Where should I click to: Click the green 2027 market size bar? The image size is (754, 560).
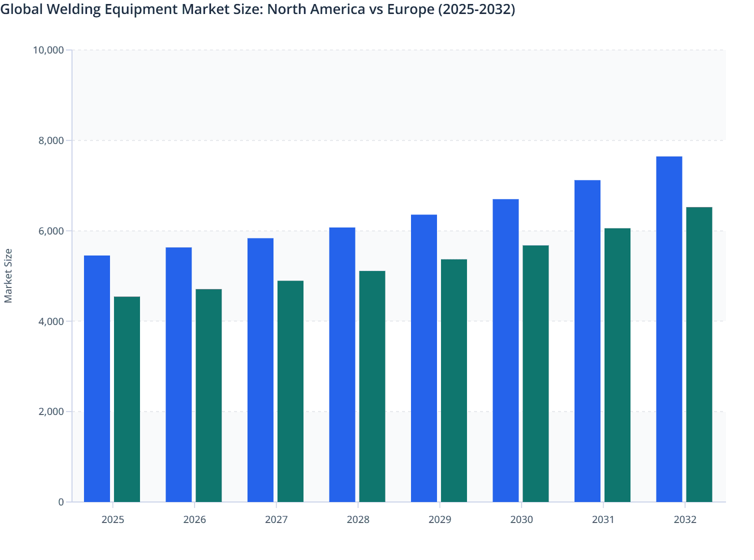coord(290,390)
